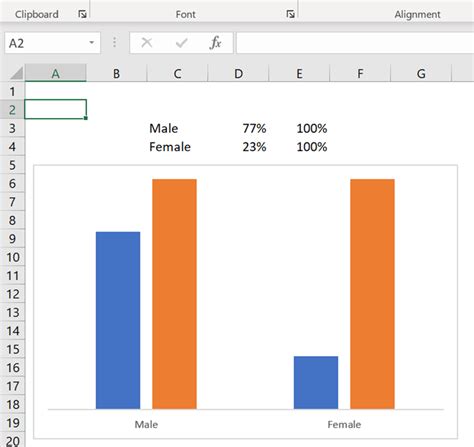This screenshot has width=474, height=447.
Task: Click the Clipboard group label
Action: [37, 14]
